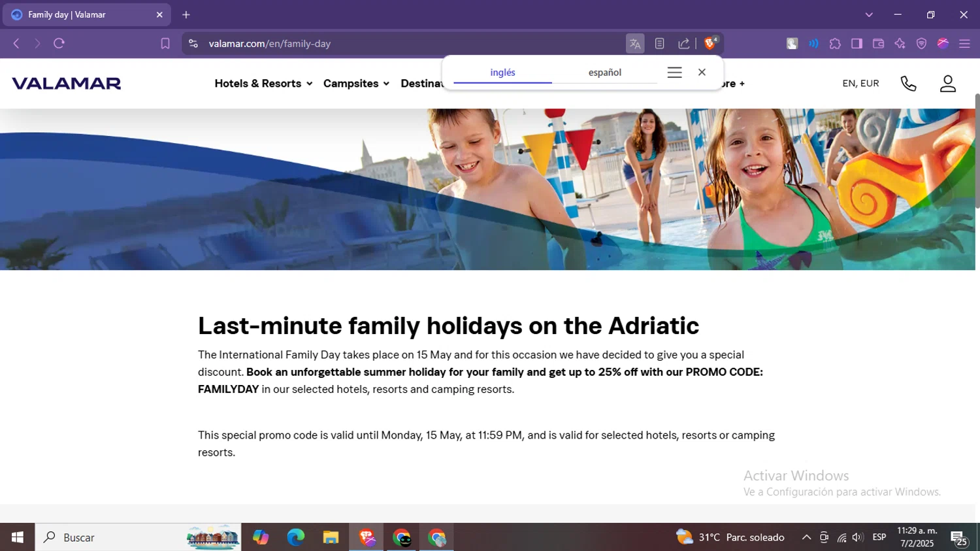
Task: Reload the page
Action: [59, 44]
